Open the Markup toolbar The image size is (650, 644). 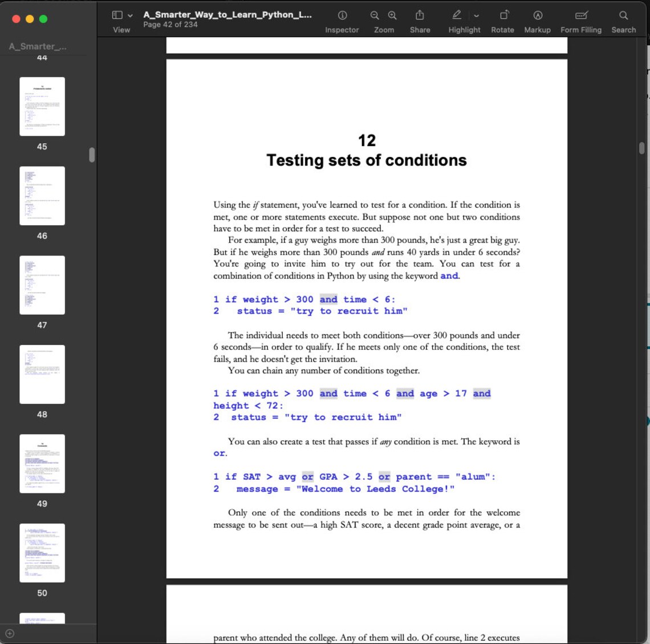point(537,15)
